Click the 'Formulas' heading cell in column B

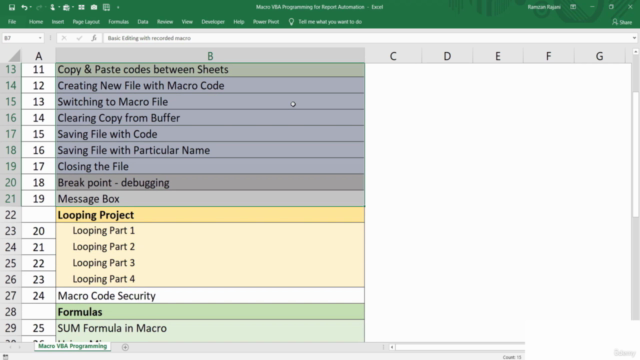tap(210, 312)
